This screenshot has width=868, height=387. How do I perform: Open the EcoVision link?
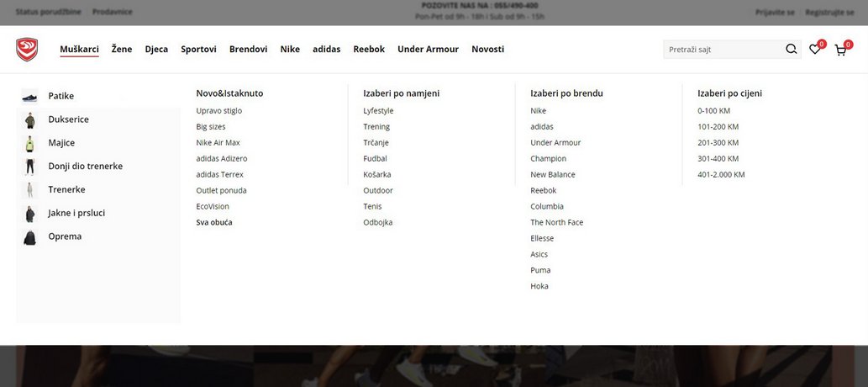[213, 206]
